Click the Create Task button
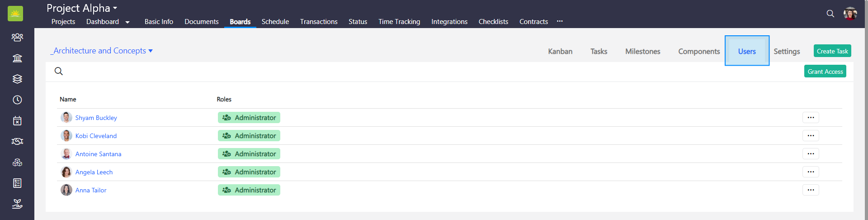The width and height of the screenshot is (868, 220). coord(832,51)
